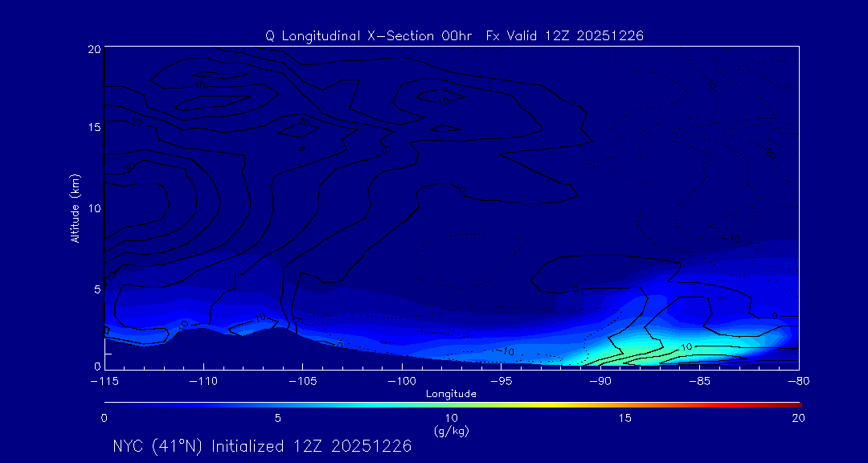
Task: Select the "-80" longitude tick label
Action: pyautogui.click(x=798, y=382)
